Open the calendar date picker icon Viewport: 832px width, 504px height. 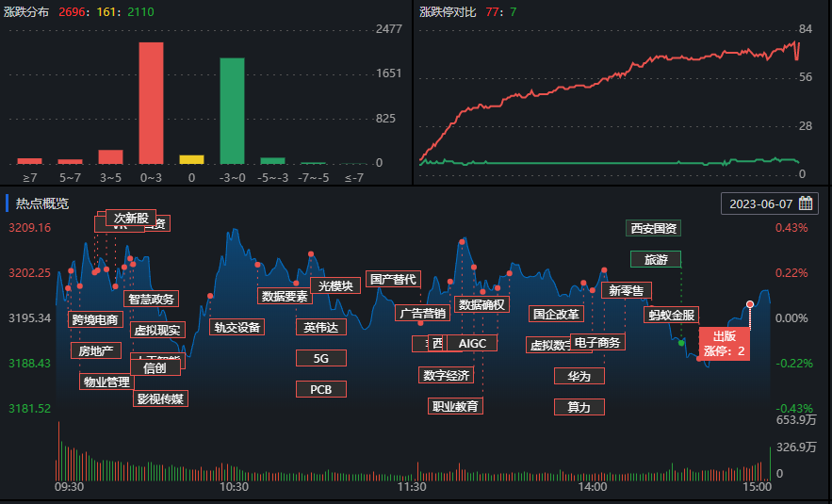tap(806, 203)
